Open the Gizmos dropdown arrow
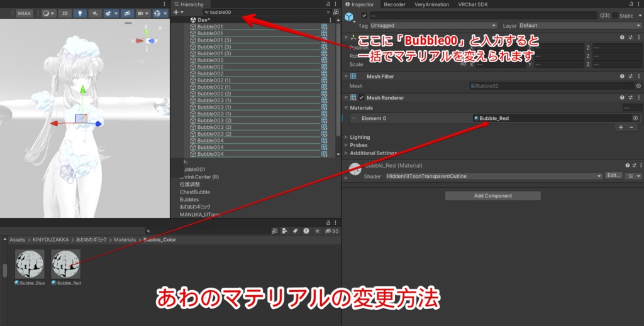The width and height of the screenshot is (644, 326). coord(165,14)
